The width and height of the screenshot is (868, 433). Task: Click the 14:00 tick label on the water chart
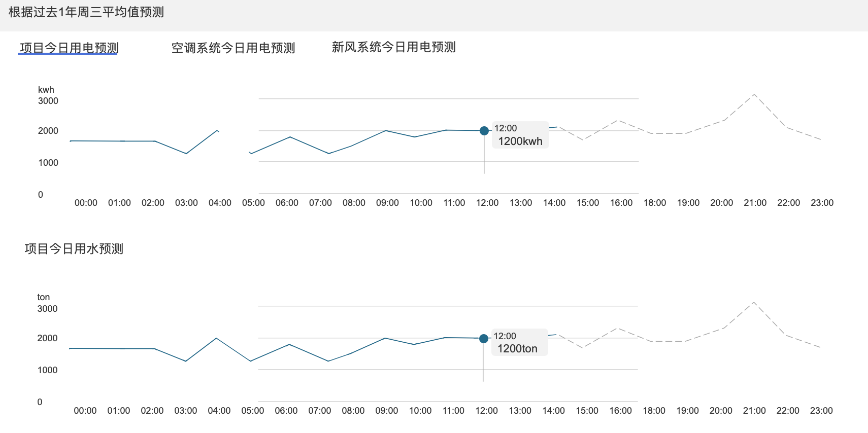pos(553,411)
